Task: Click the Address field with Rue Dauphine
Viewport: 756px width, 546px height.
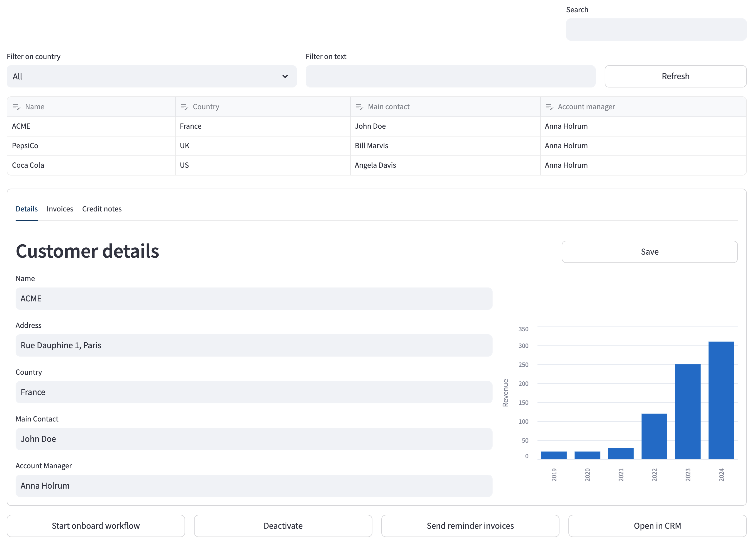Action: [254, 345]
